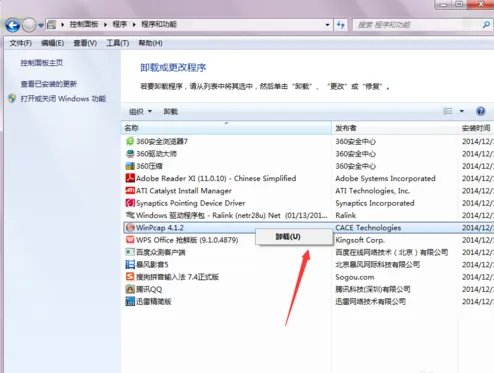The height and width of the screenshot is (373, 494).
Task: Click the Forward navigation arrow
Action: tap(29, 25)
